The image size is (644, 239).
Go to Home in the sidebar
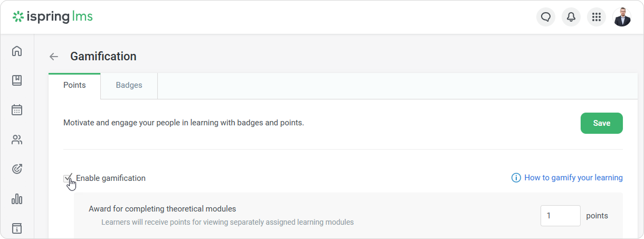point(17,51)
